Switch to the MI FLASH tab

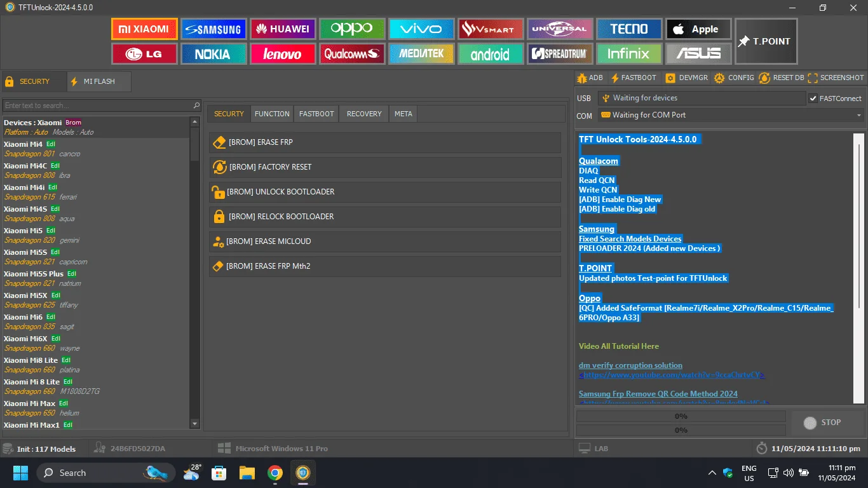click(x=99, y=81)
